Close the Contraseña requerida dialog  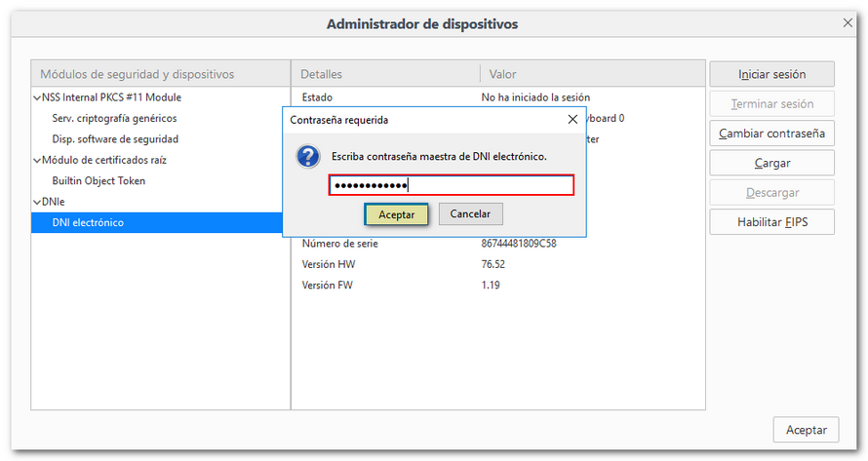point(572,120)
